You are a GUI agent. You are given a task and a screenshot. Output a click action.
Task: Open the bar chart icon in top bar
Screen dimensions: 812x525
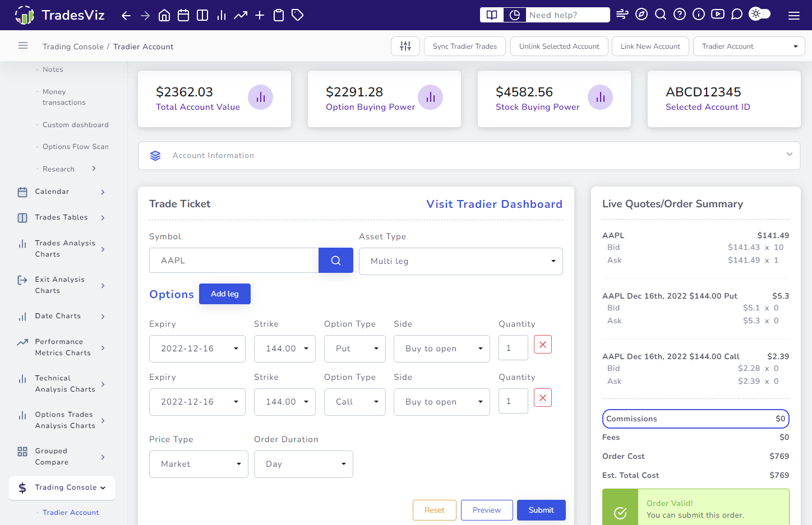pyautogui.click(x=222, y=15)
